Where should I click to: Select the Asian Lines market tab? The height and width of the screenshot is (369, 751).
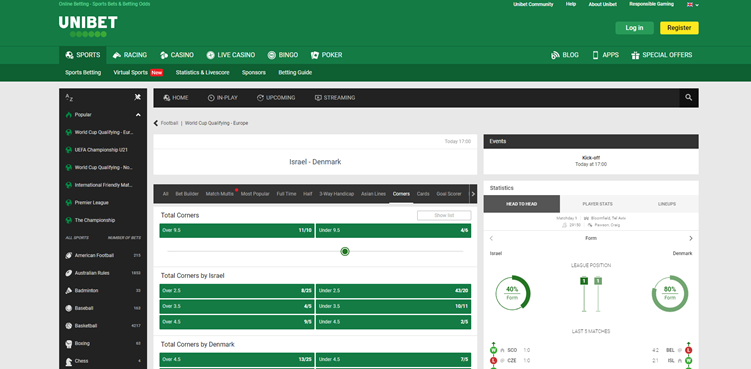(373, 194)
